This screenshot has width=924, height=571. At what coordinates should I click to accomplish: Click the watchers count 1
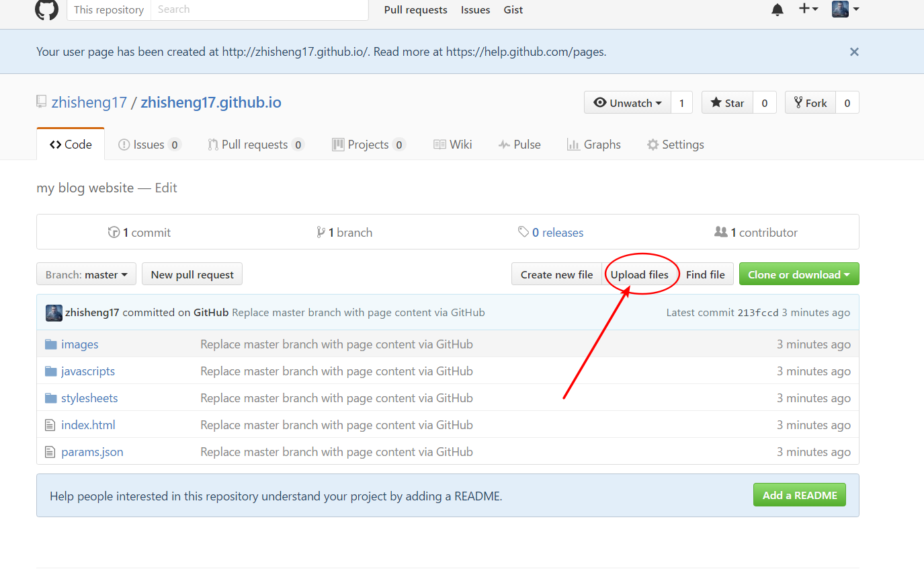pyautogui.click(x=681, y=103)
